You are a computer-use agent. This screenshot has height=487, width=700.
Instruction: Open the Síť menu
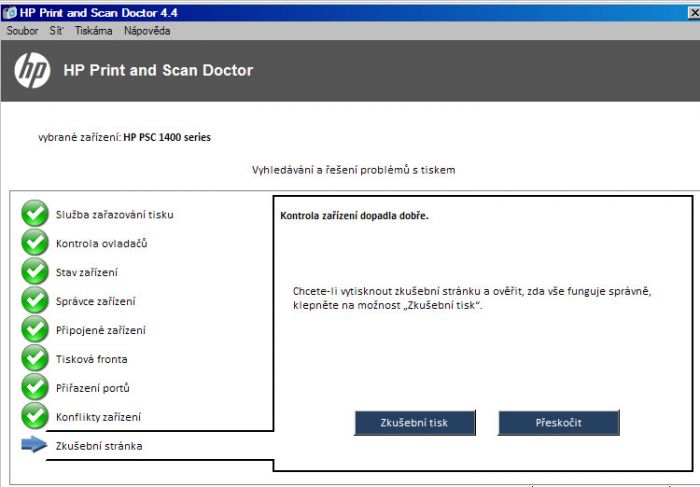click(56, 31)
